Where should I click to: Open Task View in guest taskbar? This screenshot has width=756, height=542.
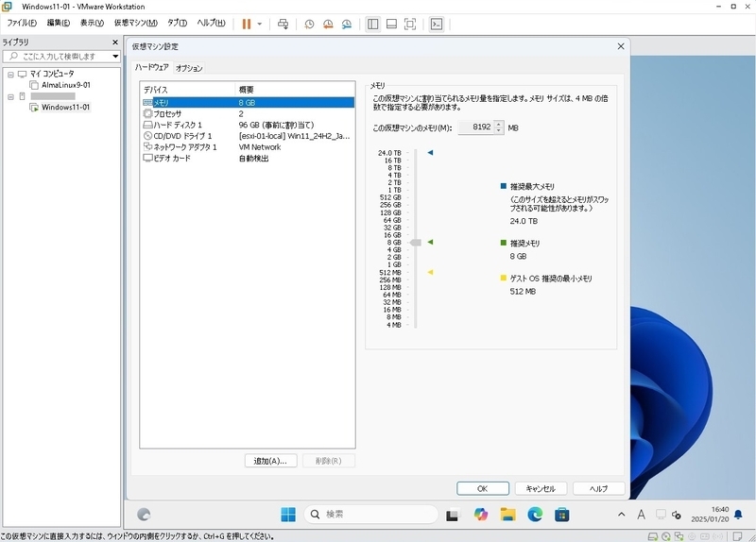tap(452, 515)
